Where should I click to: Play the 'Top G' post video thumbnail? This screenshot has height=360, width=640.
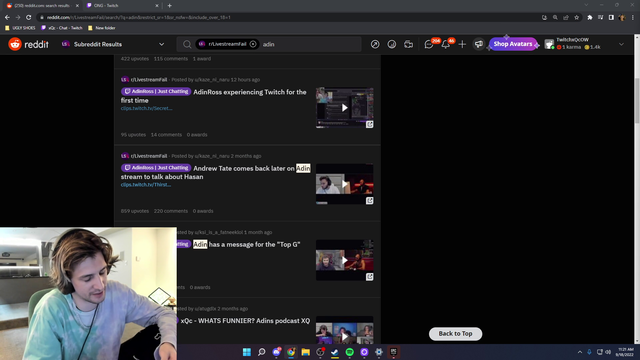click(344, 260)
